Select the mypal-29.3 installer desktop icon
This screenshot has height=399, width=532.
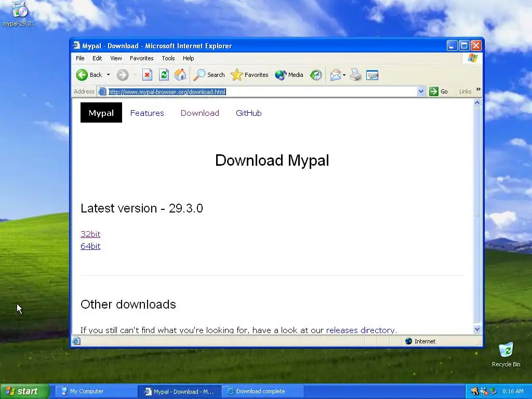(20, 14)
